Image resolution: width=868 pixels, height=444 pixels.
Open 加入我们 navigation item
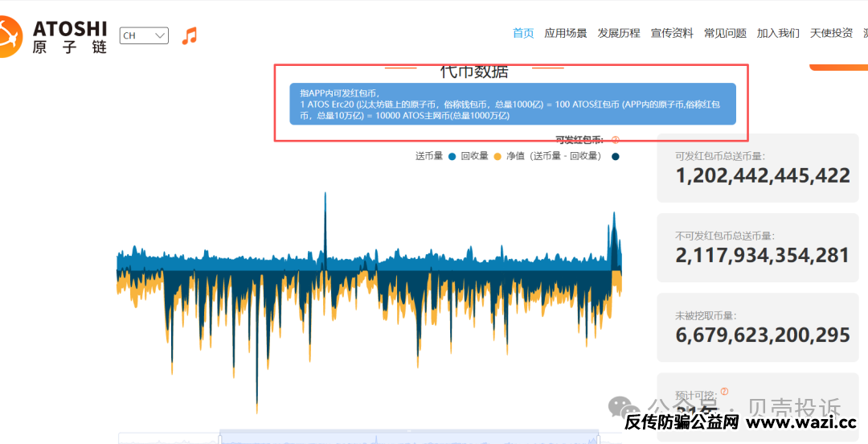click(778, 33)
